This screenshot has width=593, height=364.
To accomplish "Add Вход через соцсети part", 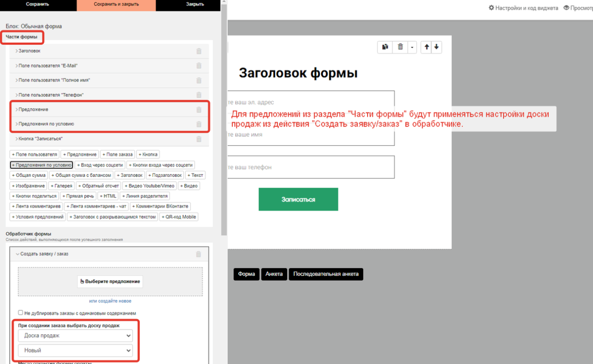I will pos(100,165).
